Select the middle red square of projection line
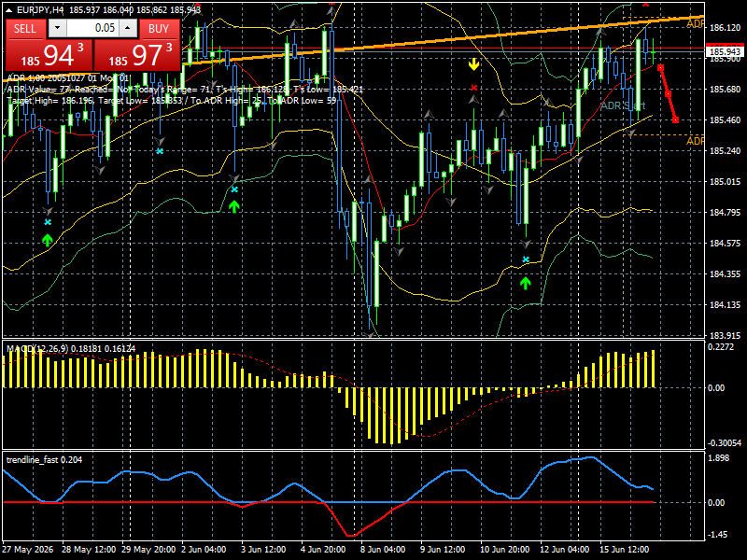This screenshot has width=747, height=560. pyautogui.click(x=668, y=94)
